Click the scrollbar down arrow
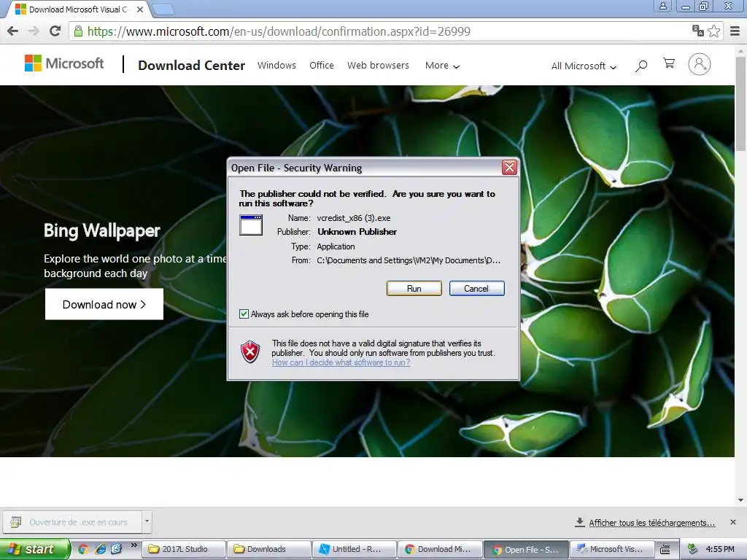747x560 pixels. coord(741,500)
